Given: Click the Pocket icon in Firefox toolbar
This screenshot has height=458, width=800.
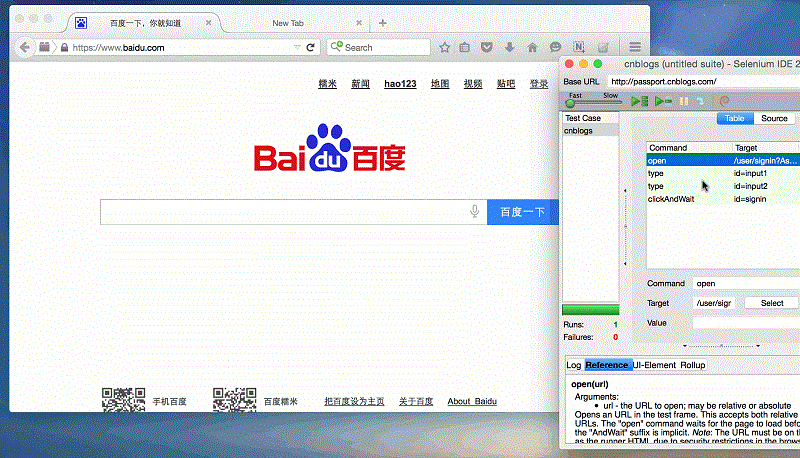Looking at the screenshot, I should [x=487, y=47].
